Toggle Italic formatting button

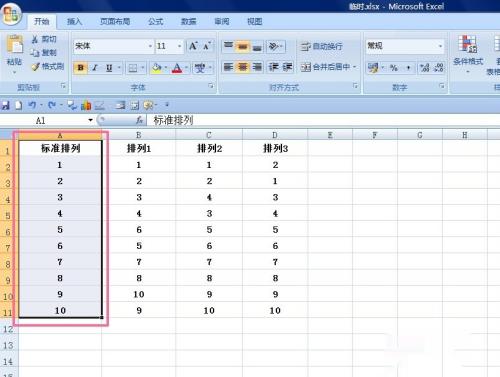point(95,68)
